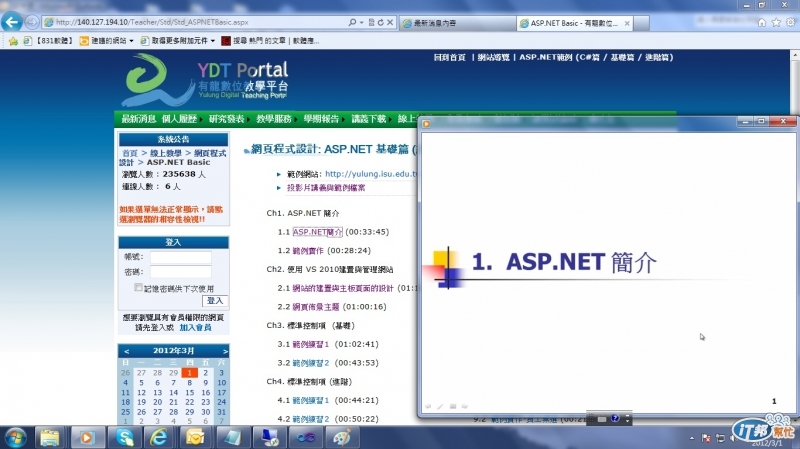Open the media player taskbar icon
800x449 pixels.
[x=86, y=438]
